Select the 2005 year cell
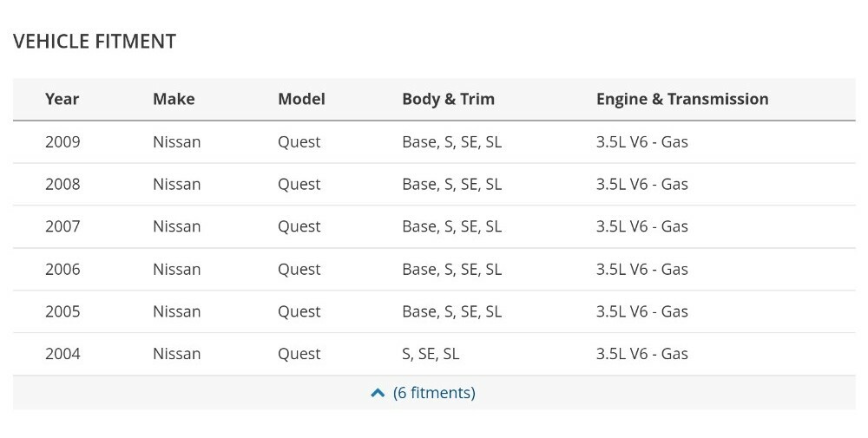 62,311
